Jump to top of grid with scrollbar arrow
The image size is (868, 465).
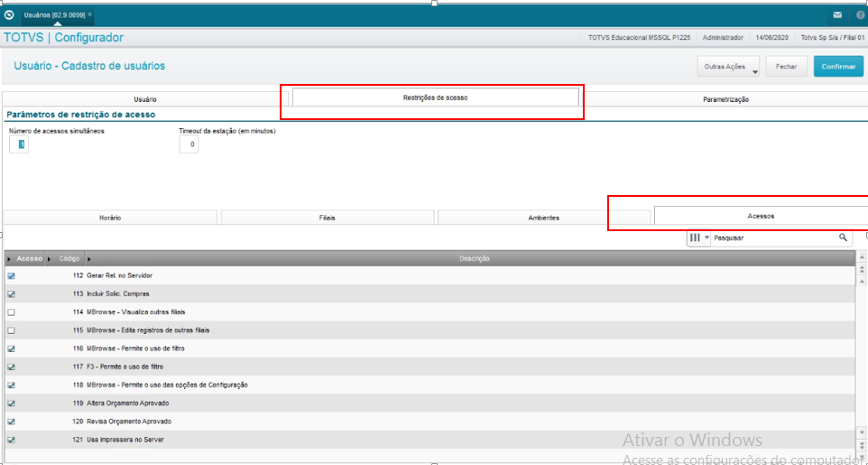coord(861,257)
